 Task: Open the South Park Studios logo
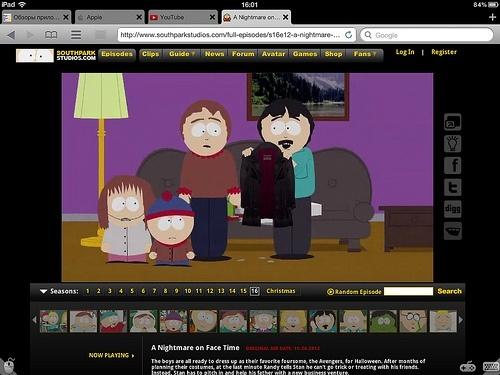(56, 55)
